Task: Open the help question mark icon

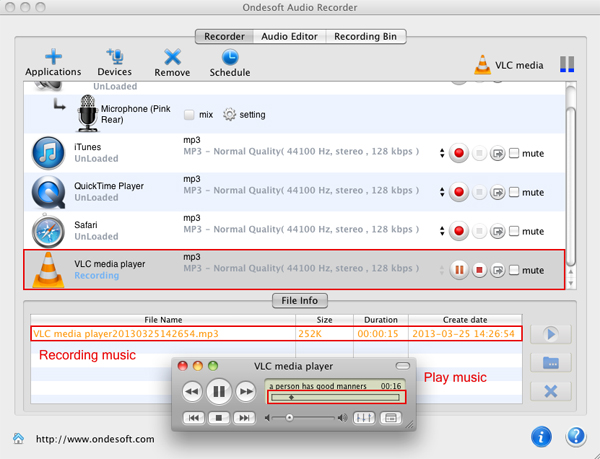Action: pos(576,437)
